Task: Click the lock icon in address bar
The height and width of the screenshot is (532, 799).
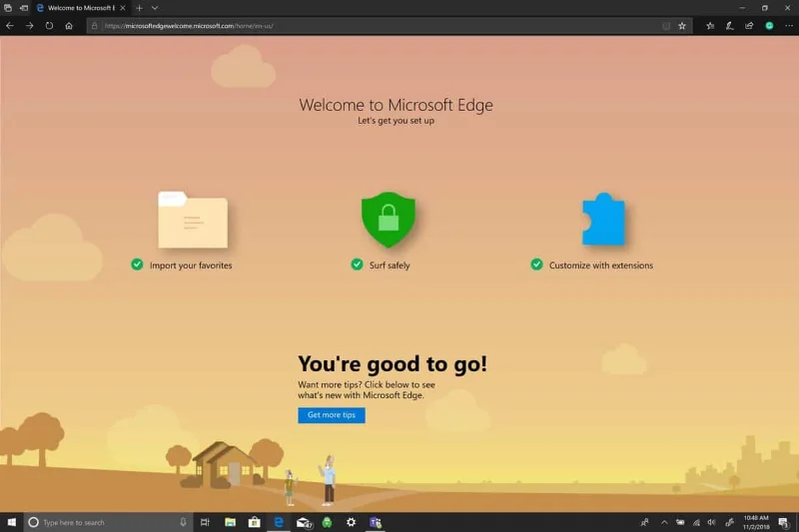Action: pos(94,26)
